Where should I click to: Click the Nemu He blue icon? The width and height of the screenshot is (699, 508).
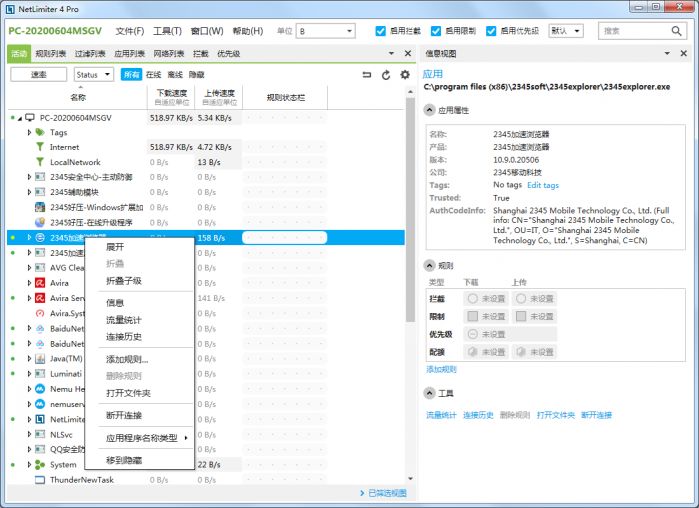[x=40, y=389]
